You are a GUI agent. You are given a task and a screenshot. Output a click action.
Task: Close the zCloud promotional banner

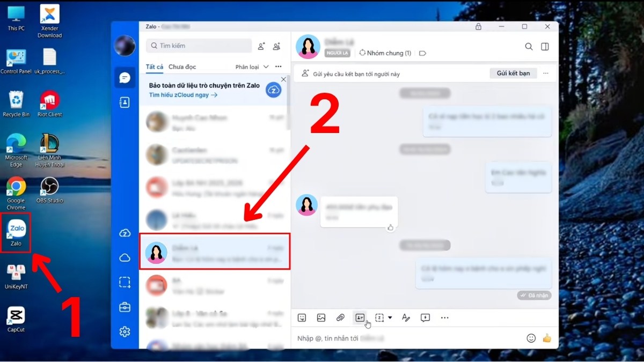[283, 79]
